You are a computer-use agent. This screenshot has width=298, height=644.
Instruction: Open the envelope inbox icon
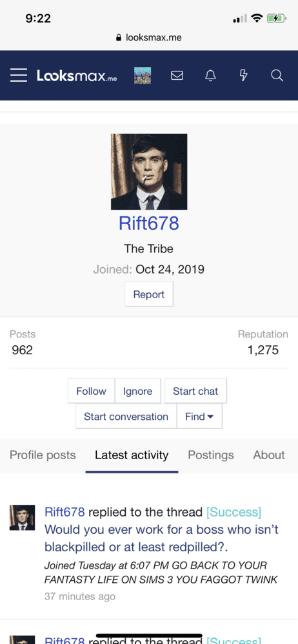click(x=177, y=75)
